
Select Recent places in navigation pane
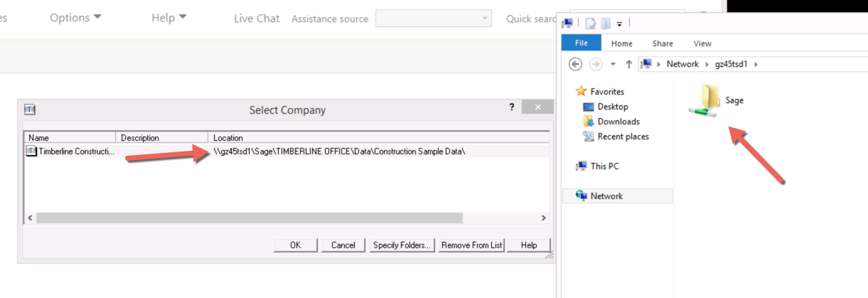click(623, 137)
